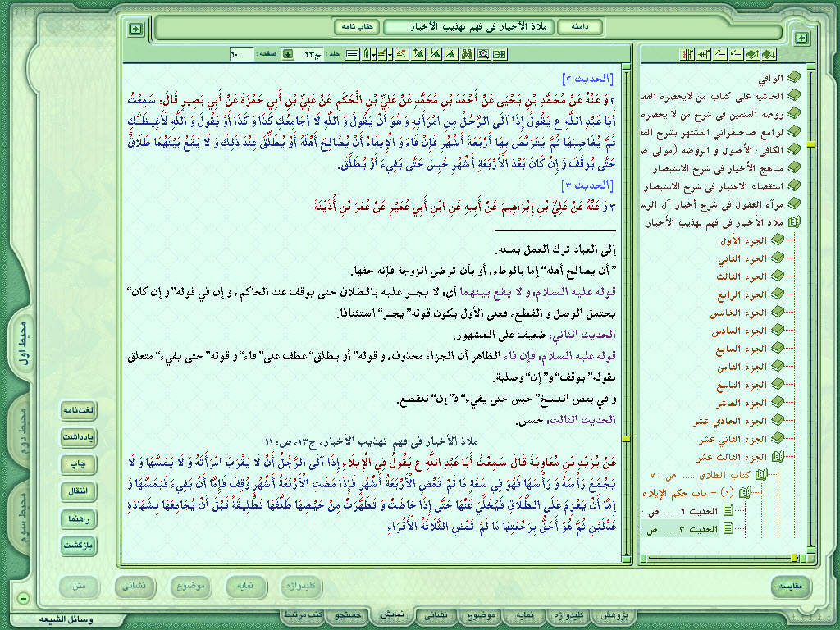Click the چاپ print button
This screenshot has height=630, width=840.
(x=80, y=463)
